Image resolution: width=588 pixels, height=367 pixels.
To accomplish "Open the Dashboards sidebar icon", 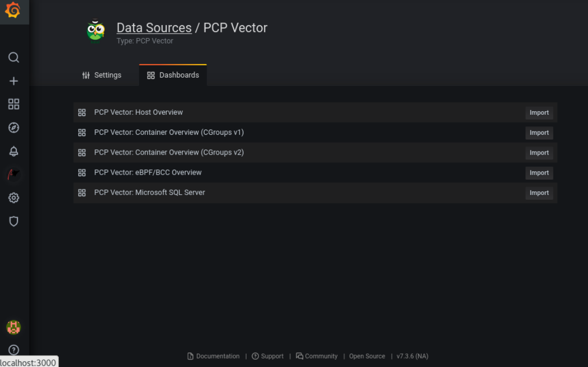I will point(14,104).
